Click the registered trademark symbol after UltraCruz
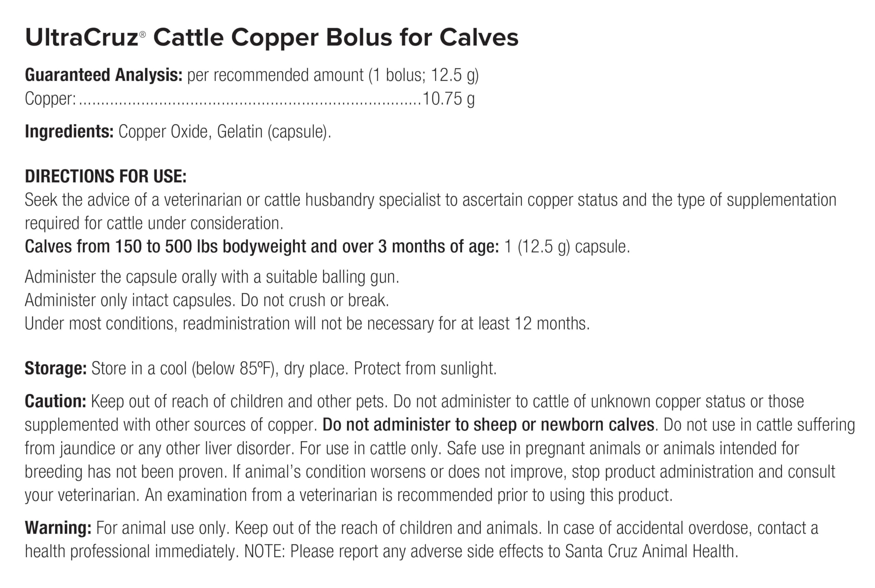Viewport: 875px width, 588px height. point(142,35)
